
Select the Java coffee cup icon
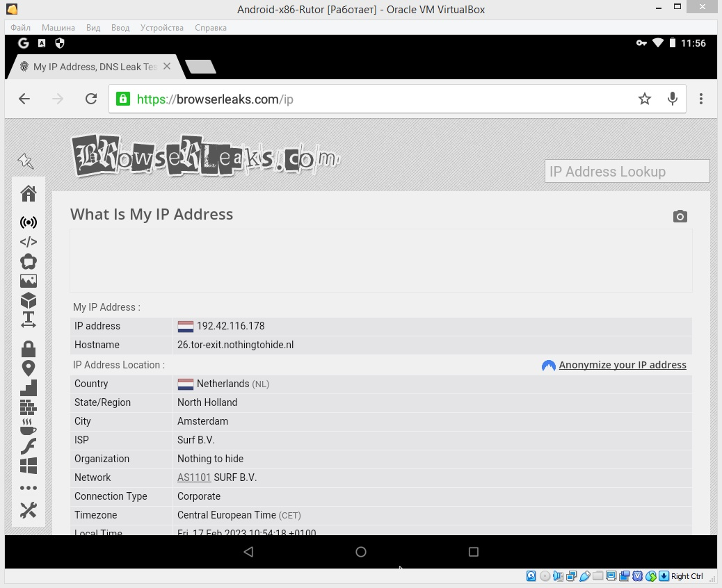click(29, 426)
